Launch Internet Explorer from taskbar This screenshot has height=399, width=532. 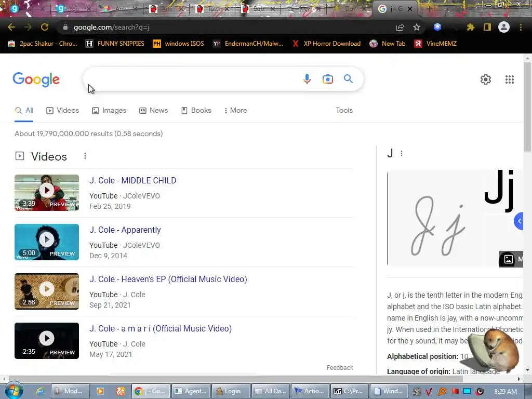(40, 391)
